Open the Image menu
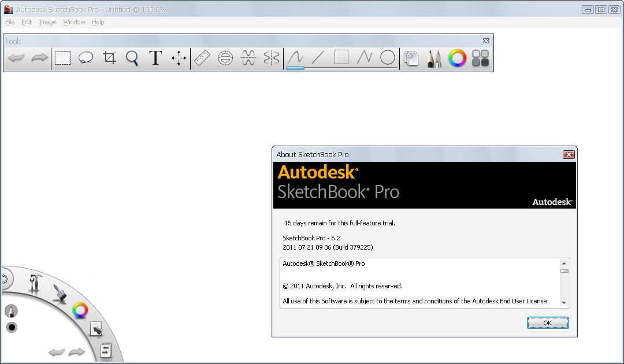 [x=47, y=22]
